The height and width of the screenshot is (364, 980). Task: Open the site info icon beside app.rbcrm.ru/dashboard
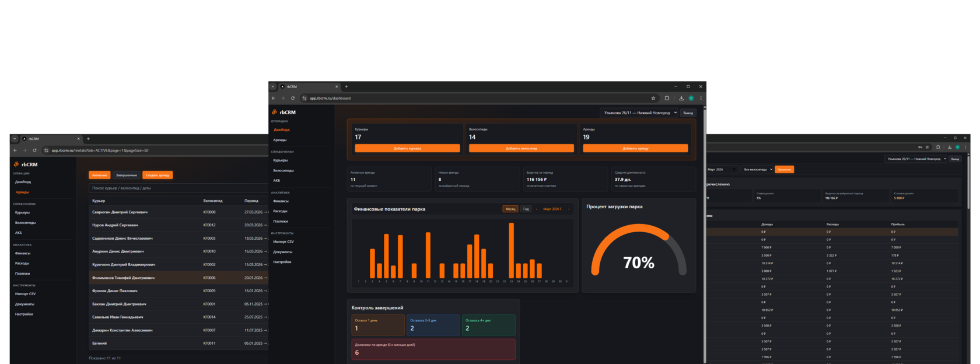click(x=304, y=98)
